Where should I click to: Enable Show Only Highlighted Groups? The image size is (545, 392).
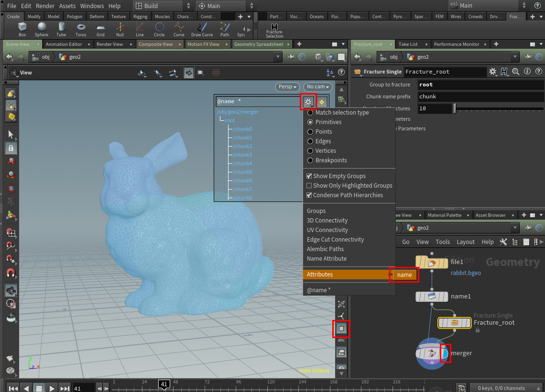click(309, 185)
